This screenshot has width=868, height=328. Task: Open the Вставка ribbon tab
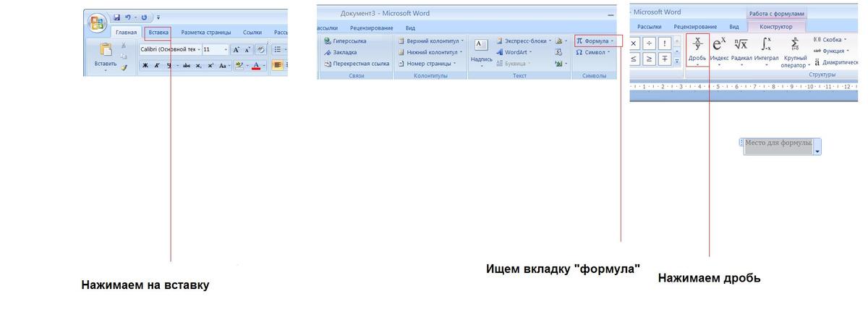158,33
